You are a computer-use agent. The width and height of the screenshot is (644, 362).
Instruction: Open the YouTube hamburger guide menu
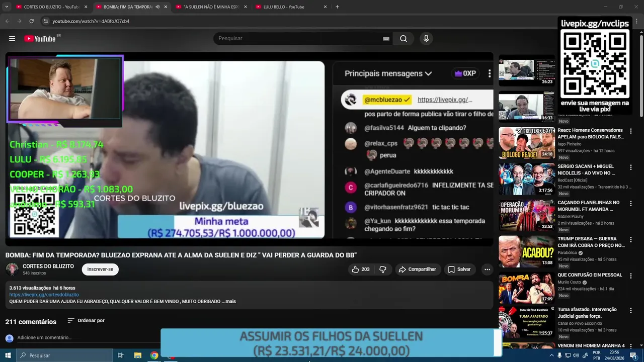coord(12,39)
